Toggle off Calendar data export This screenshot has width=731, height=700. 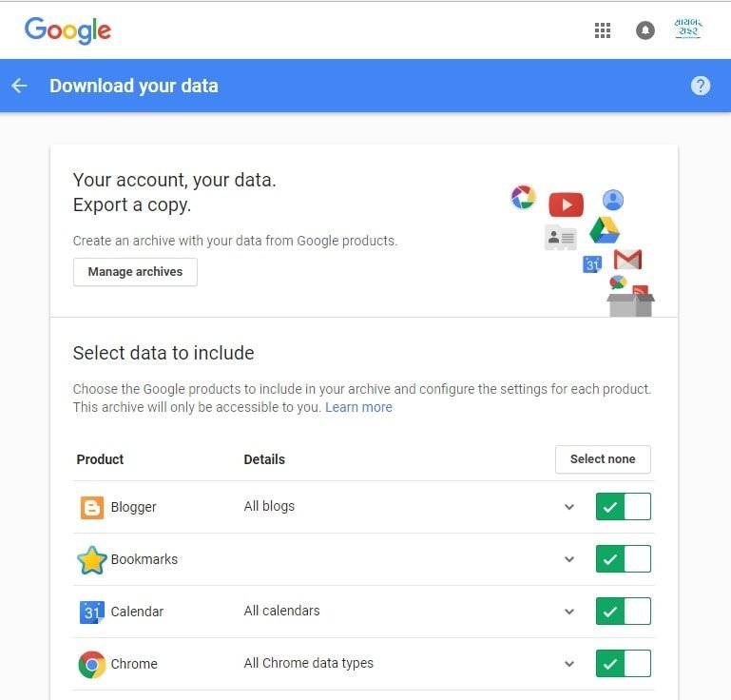tap(623, 612)
